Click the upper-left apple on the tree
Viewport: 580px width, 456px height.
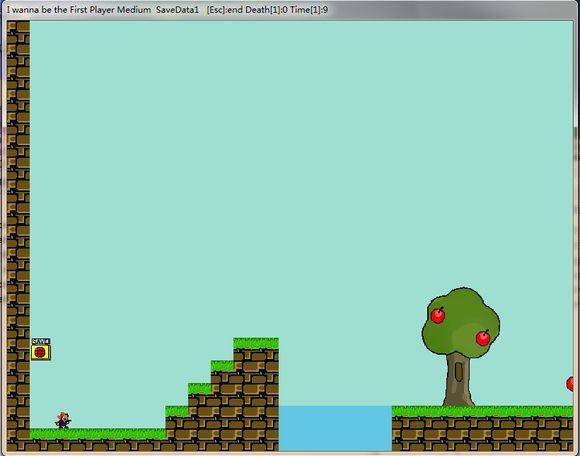[438, 315]
